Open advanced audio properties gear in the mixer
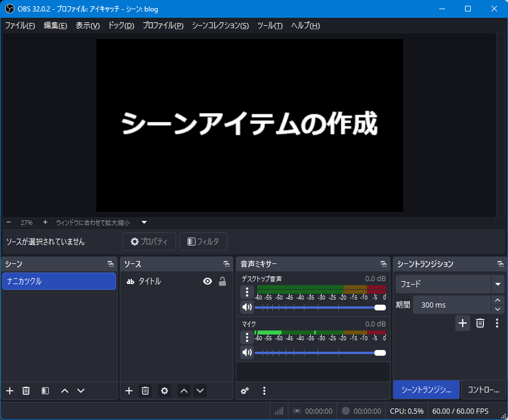 [245, 391]
